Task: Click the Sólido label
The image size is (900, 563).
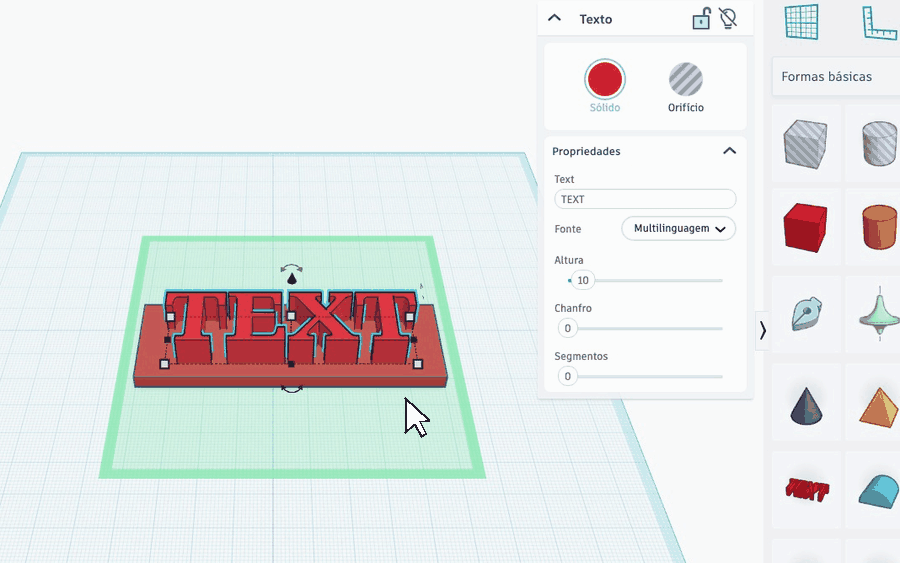Action: [x=605, y=107]
